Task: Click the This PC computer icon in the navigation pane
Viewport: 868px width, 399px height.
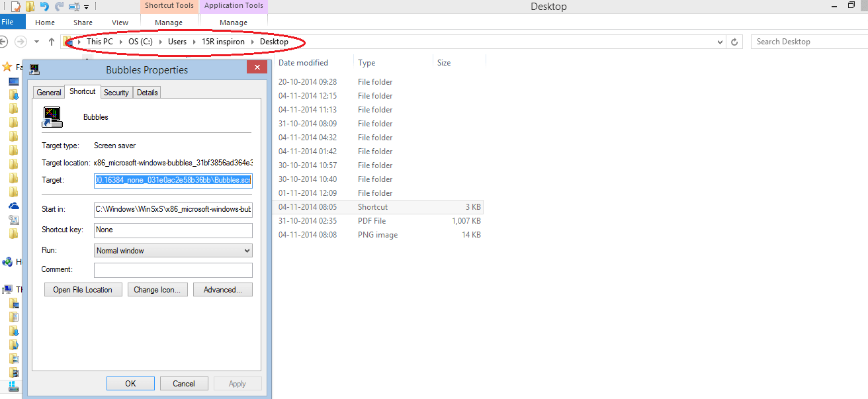Action: click(7, 289)
